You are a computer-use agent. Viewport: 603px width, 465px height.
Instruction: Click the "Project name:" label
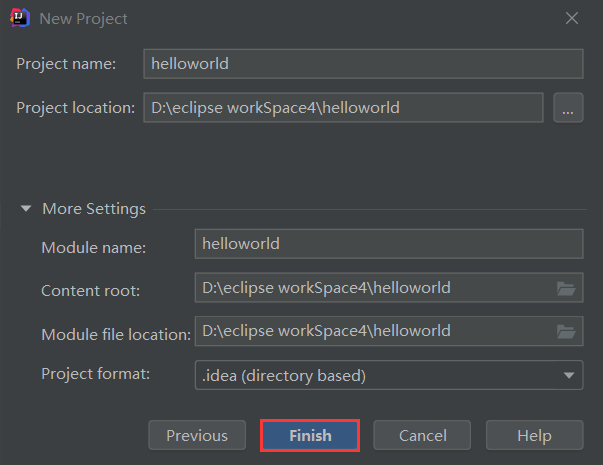[x=66, y=64]
